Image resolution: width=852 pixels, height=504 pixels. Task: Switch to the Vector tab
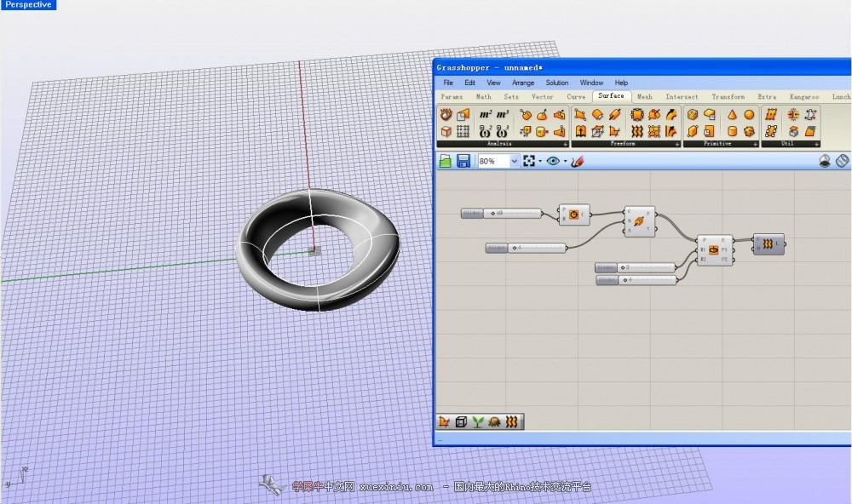pyautogui.click(x=542, y=97)
